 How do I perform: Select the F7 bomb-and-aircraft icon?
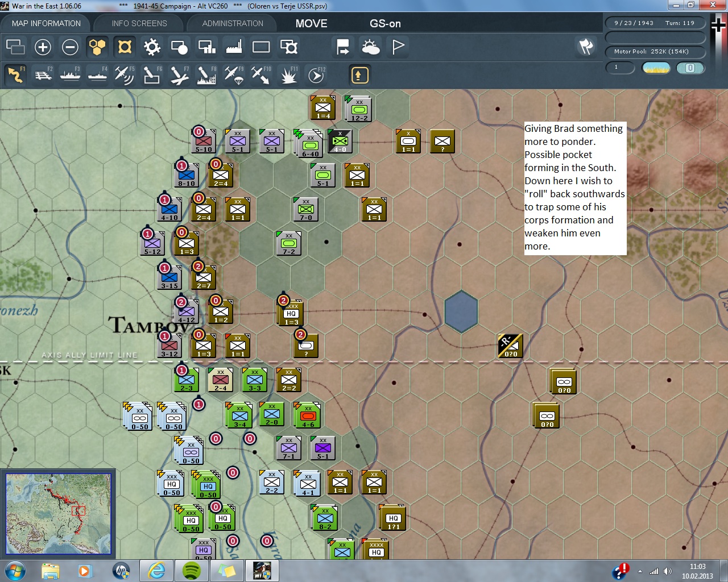[179, 74]
